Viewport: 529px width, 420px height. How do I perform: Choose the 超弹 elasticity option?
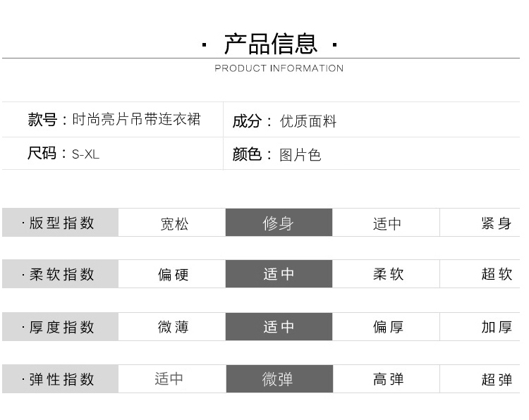tap(497, 379)
